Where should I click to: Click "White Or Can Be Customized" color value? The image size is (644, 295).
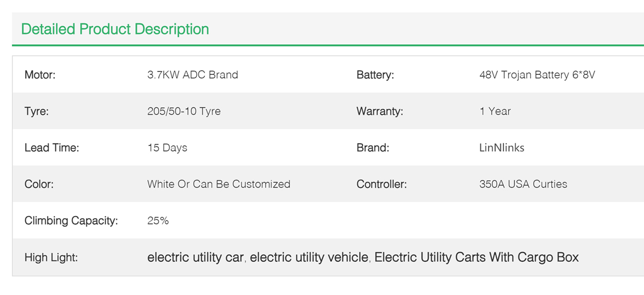[219, 184]
